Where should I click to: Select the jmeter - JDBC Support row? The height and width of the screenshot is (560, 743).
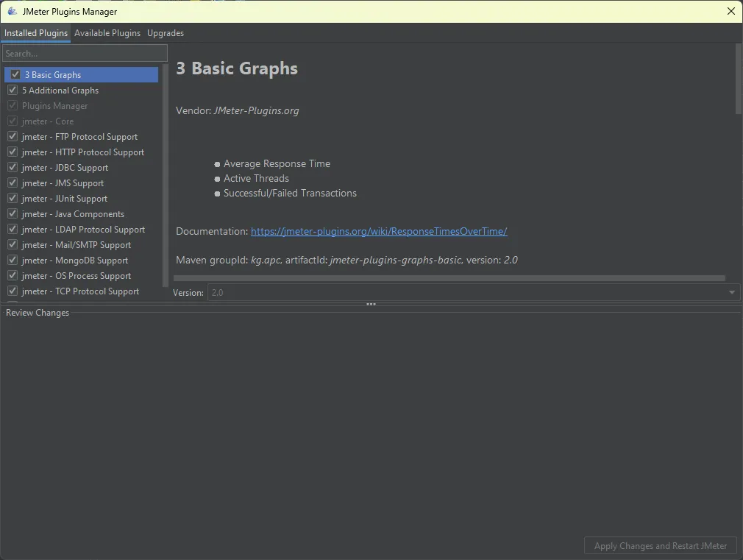coord(82,167)
